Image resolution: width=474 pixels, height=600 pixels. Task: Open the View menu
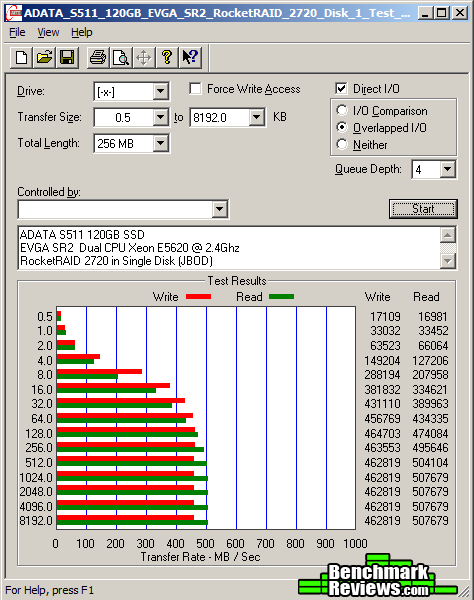pyautogui.click(x=48, y=33)
